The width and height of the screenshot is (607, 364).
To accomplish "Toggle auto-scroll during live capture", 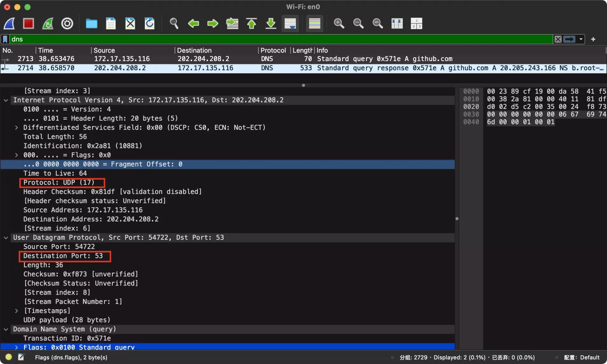I will pyautogui.click(x=290, y=24).
